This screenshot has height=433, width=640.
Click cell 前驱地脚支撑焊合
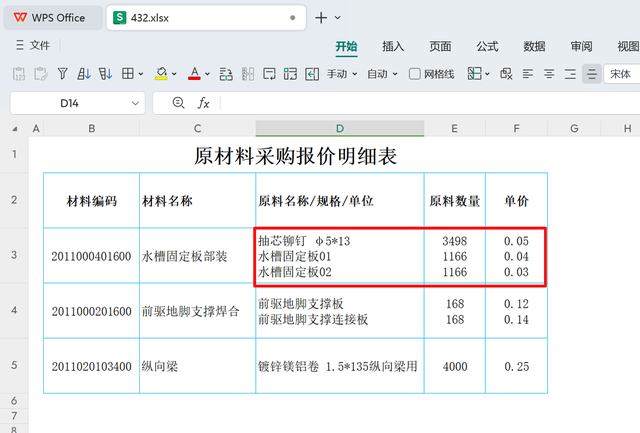pyautogui.click(x=198, y=311)
